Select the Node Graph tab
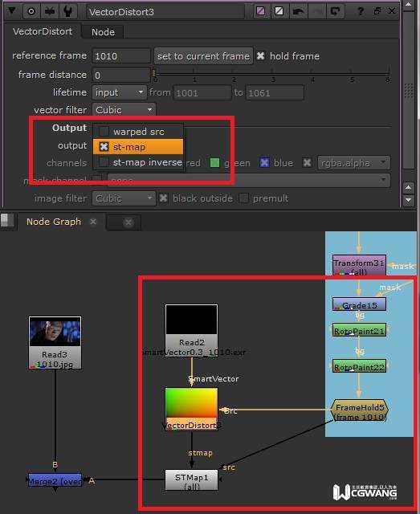 [x=54, y=222]
